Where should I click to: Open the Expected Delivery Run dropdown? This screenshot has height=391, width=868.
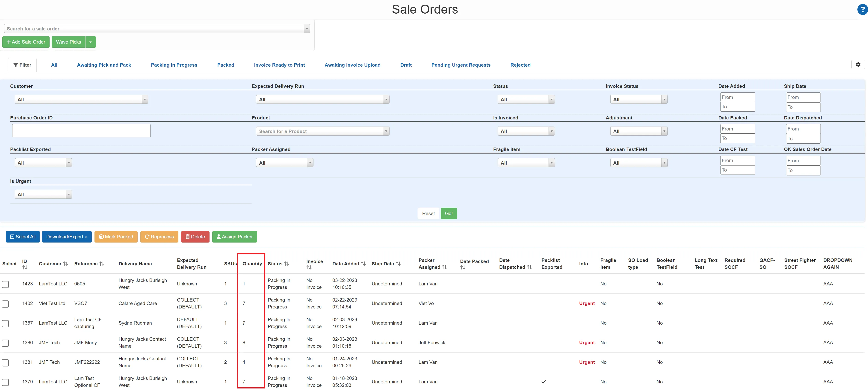tap(322, 99)
